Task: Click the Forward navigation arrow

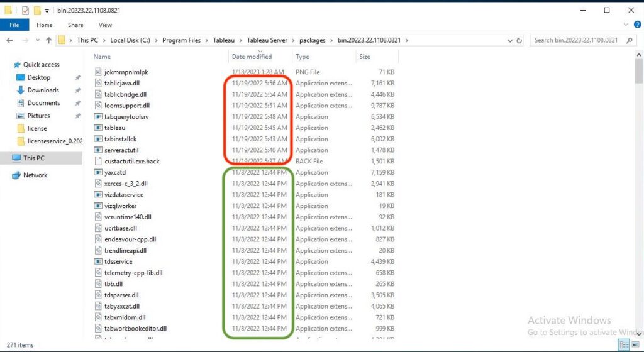Action: coord(25,40)
